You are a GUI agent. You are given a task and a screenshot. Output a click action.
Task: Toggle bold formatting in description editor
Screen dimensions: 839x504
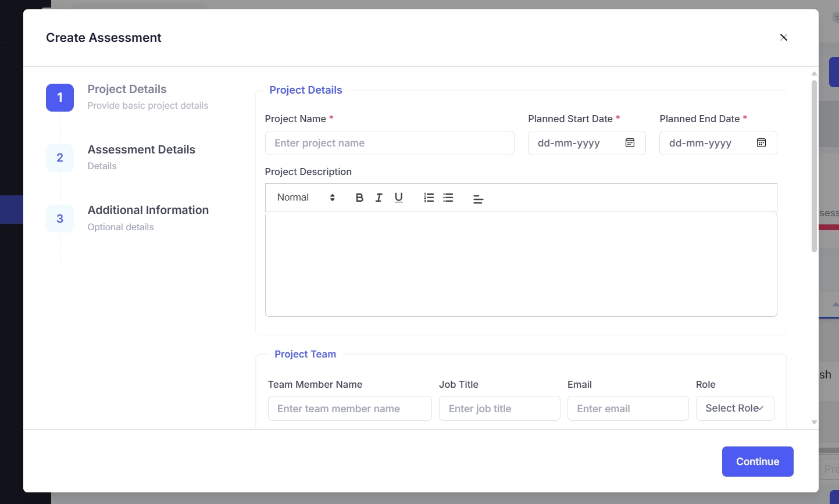coord(359,198)
